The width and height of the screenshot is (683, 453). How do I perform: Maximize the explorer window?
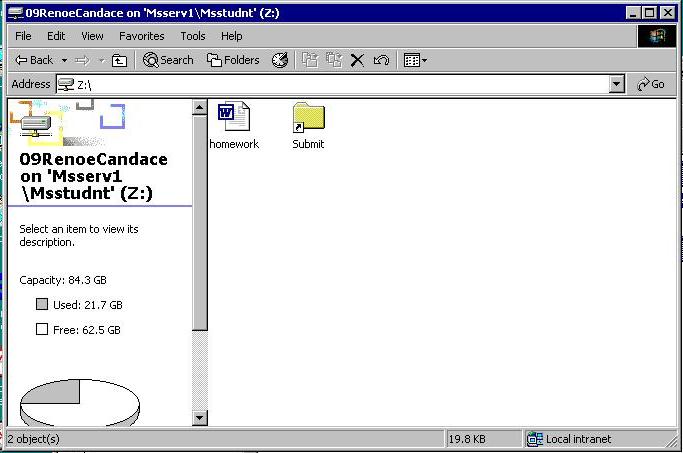click(649, 13)
